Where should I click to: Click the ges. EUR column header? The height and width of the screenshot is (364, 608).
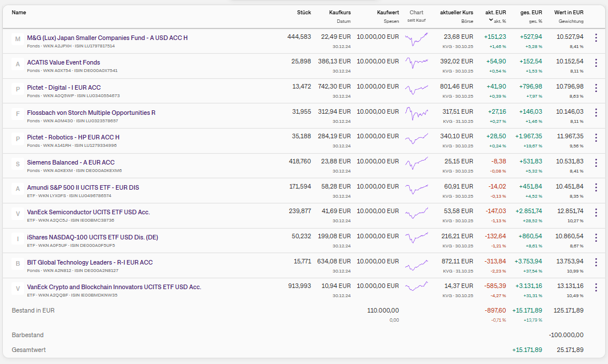click(x=531, y=12)
